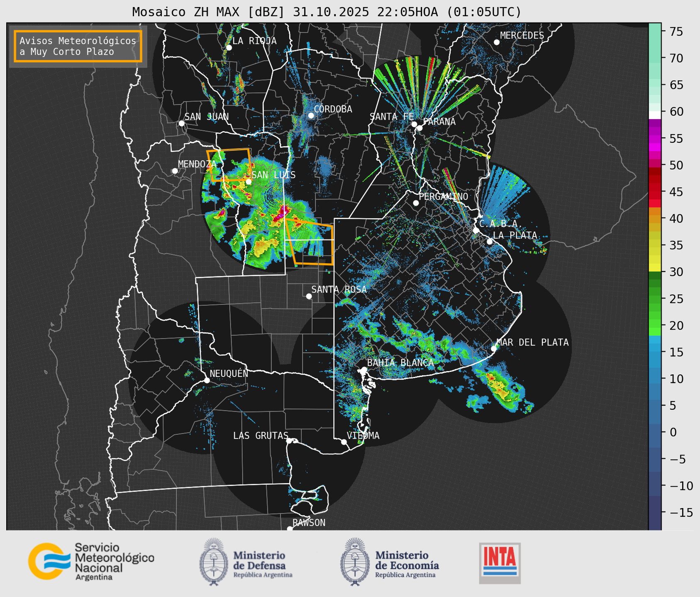Click the Mendoza city marker dot
Viewport: 700px width, 597px height.
pyautogui.click(x=175, y=171)
